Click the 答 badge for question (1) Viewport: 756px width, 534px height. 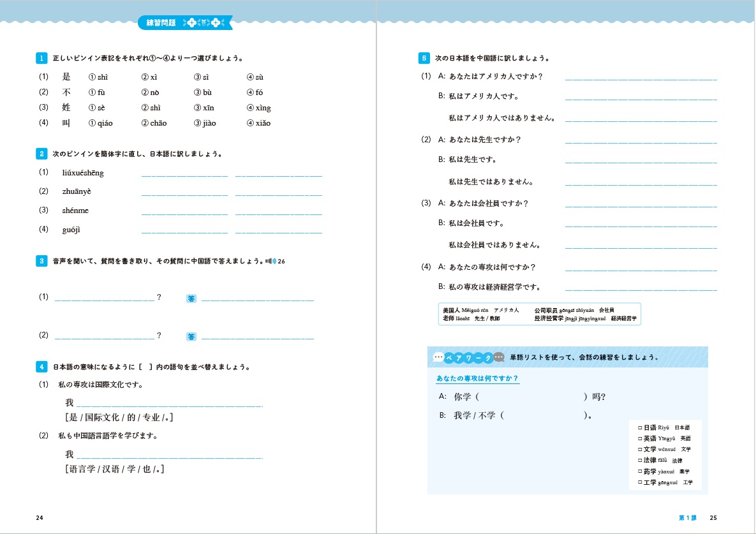coord(191,298)
